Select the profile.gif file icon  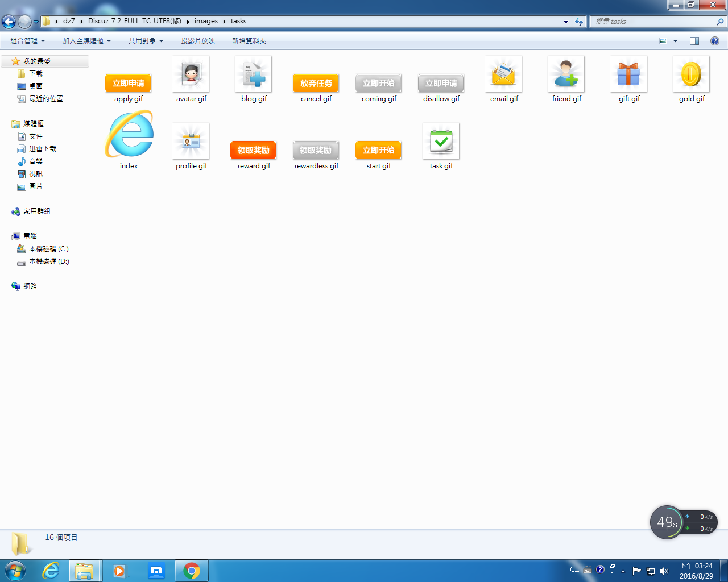[x=191, y=141]
